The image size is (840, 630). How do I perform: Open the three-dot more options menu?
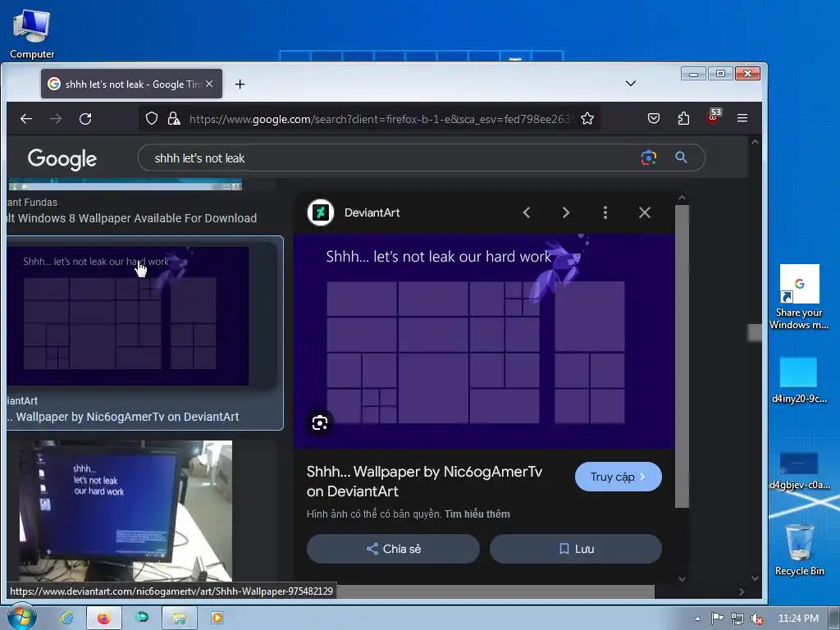coord(605,212)
